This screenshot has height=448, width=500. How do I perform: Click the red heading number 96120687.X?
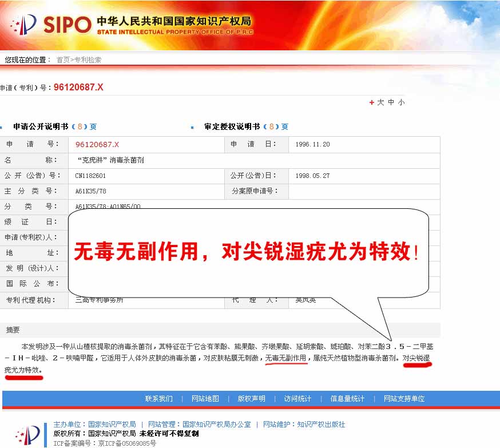tap(78, 88)
